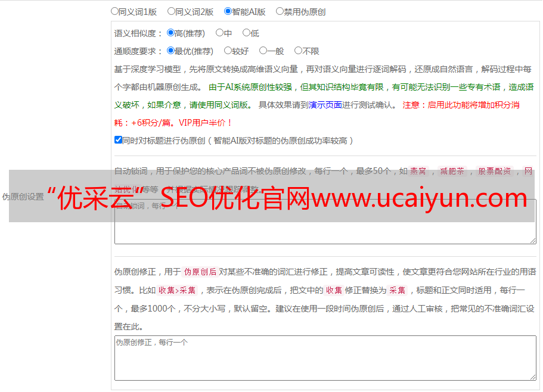Click the 伪原创设置 section label
Image resolution: width=543 pixels, height=392 pixels.
[x=23, y=197]
